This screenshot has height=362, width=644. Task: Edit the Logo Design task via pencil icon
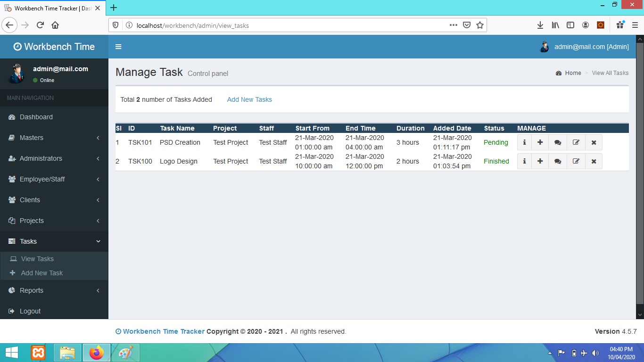click(x=576, y=161)
